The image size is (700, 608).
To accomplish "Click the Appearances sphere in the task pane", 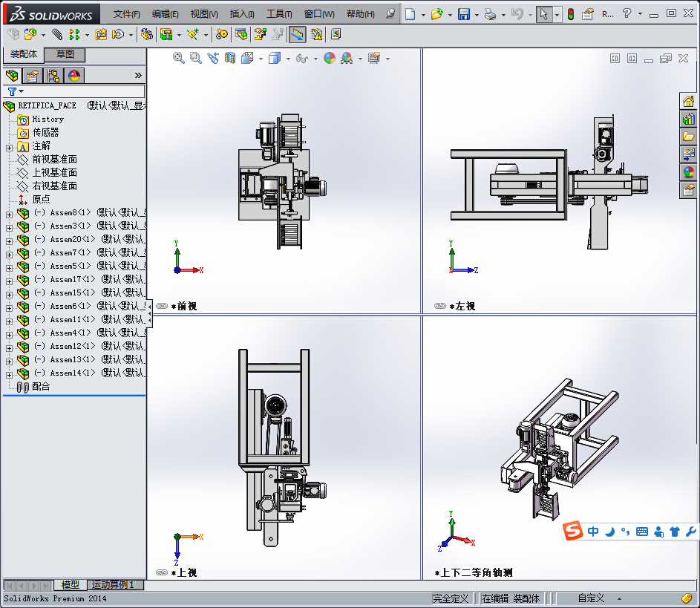I will pyautogui.click(x=688, y=172).
